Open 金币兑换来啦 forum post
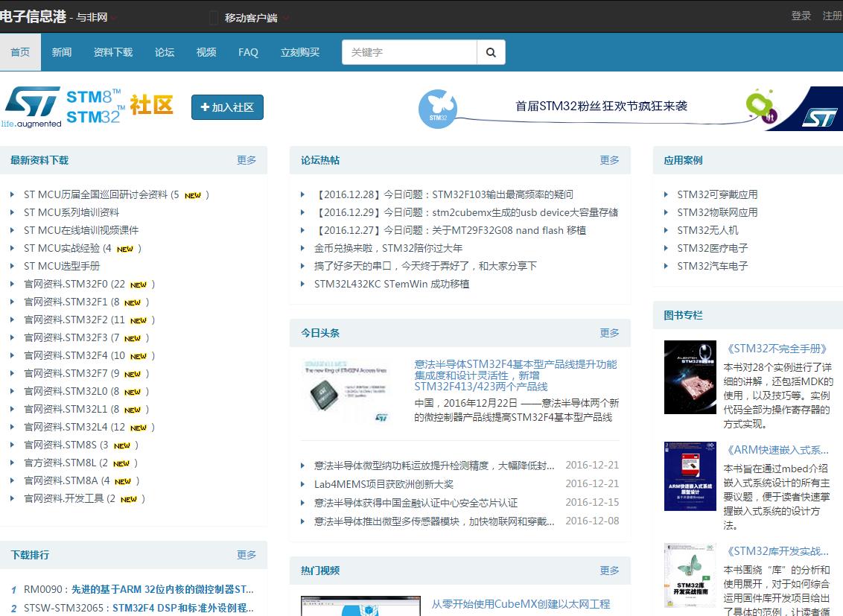Screen dimensions: 843x616 pyautogui.click(x=388, y=248)
